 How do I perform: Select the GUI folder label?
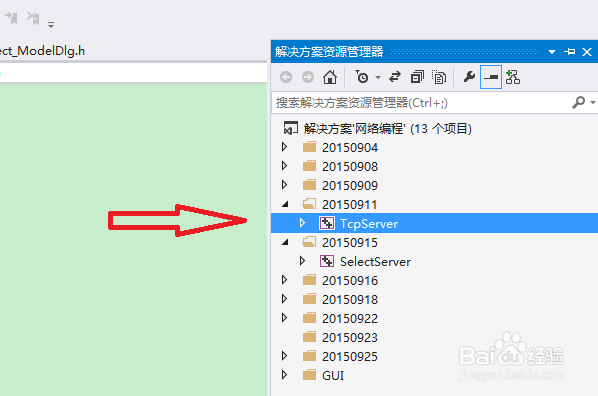[333, 376]
